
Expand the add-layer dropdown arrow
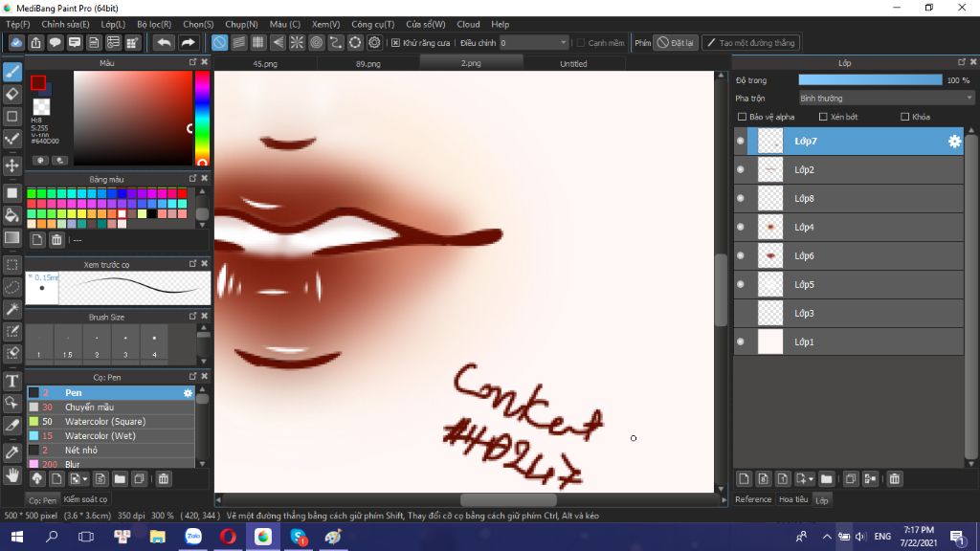pos(811,479)
